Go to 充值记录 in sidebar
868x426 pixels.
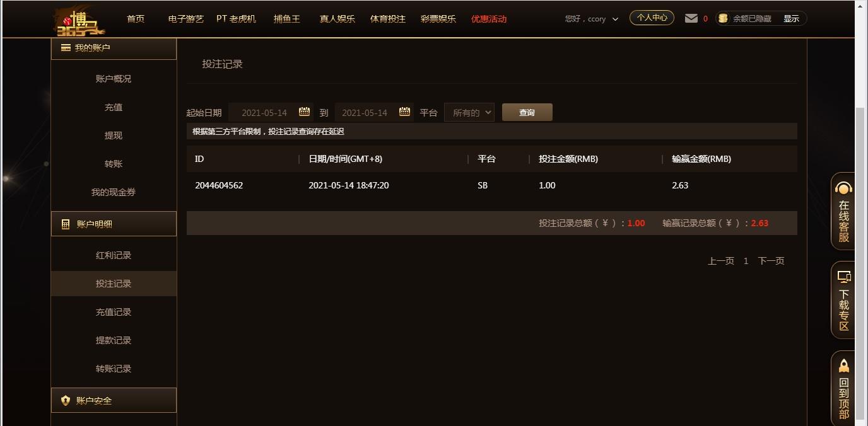click(114, 312)
